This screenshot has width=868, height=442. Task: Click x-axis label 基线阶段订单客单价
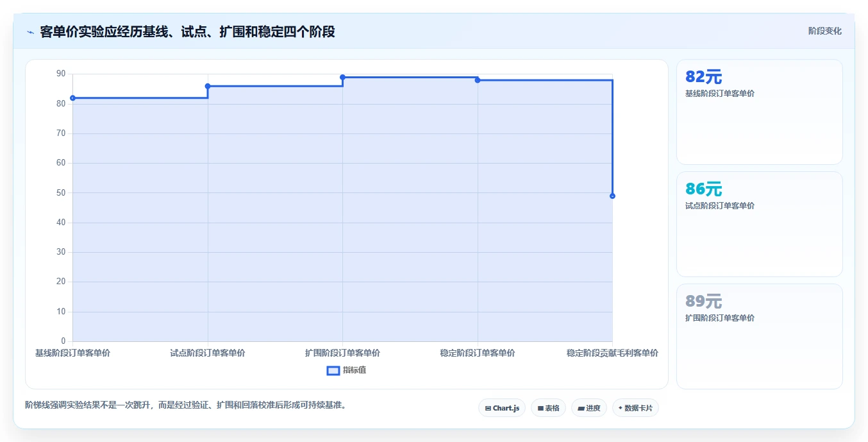click(x=72, y=353)
